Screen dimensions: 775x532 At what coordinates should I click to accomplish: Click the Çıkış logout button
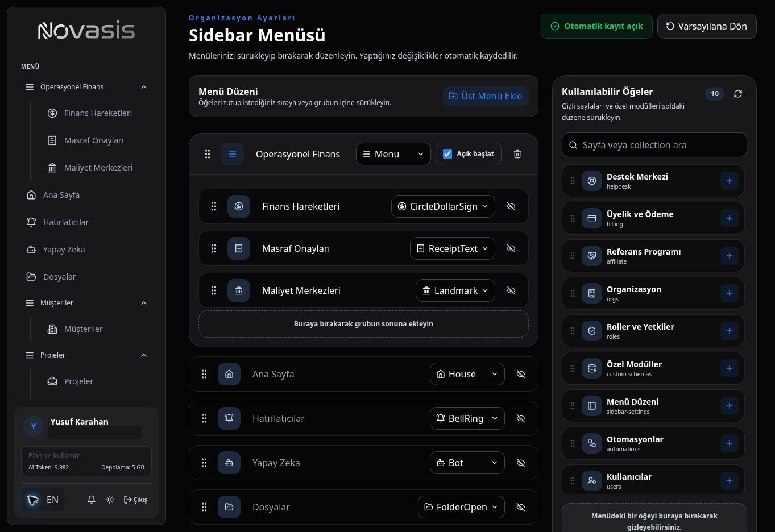click(x=135, y=500)
